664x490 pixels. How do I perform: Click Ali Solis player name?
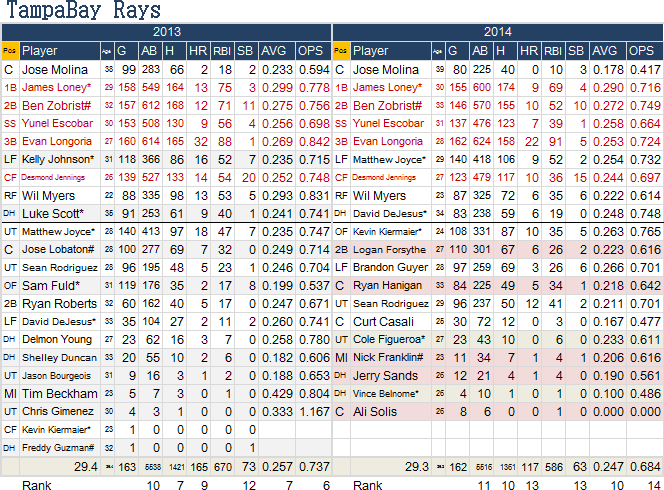coord(375,412)
